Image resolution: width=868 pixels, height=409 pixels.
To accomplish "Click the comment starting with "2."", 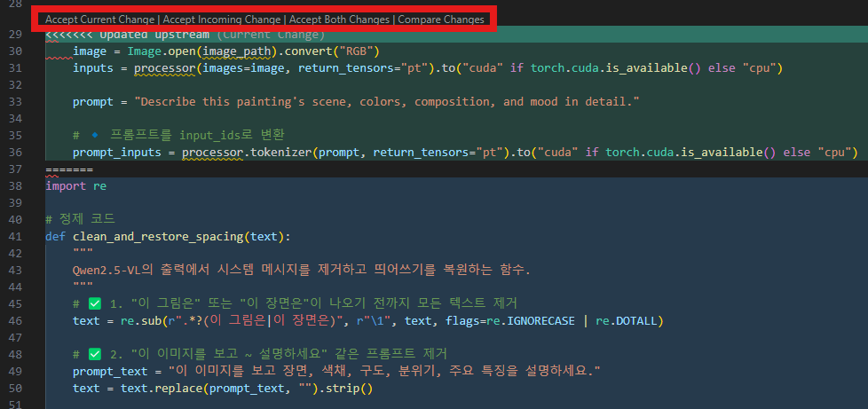I will 260,354.
